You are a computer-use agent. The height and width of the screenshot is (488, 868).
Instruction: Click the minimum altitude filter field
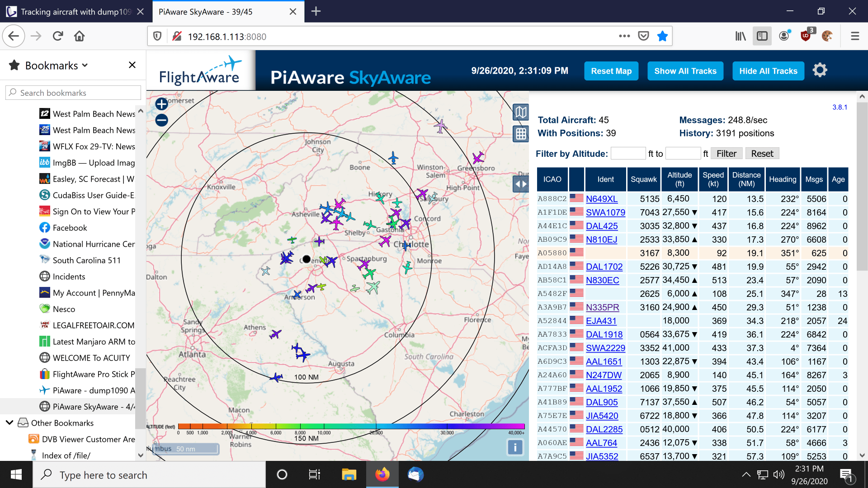coord(628,154)
